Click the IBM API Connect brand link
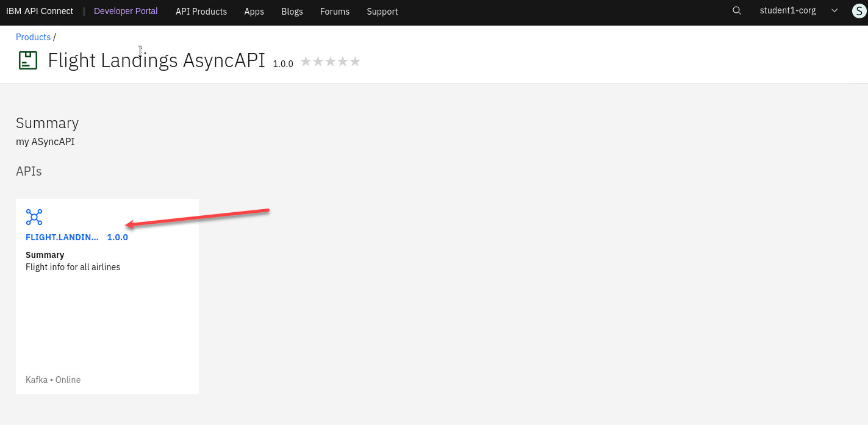 pos(40,11)
